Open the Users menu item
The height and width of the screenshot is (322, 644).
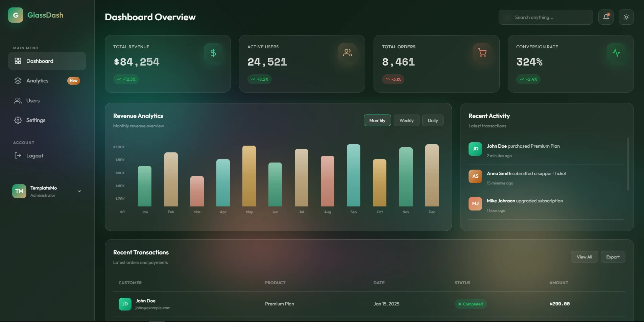coord(47,101)
